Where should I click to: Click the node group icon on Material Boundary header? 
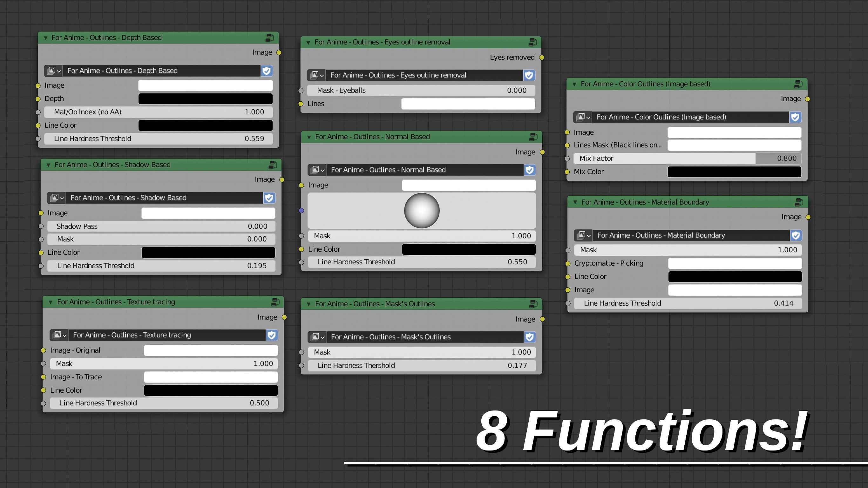(x=799, y=202)
